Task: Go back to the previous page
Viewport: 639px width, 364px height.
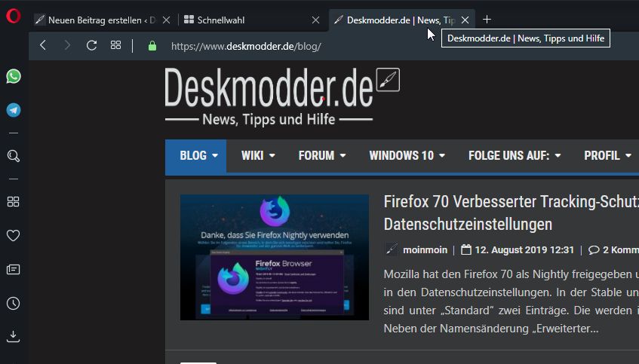Action: pos(43,45)
